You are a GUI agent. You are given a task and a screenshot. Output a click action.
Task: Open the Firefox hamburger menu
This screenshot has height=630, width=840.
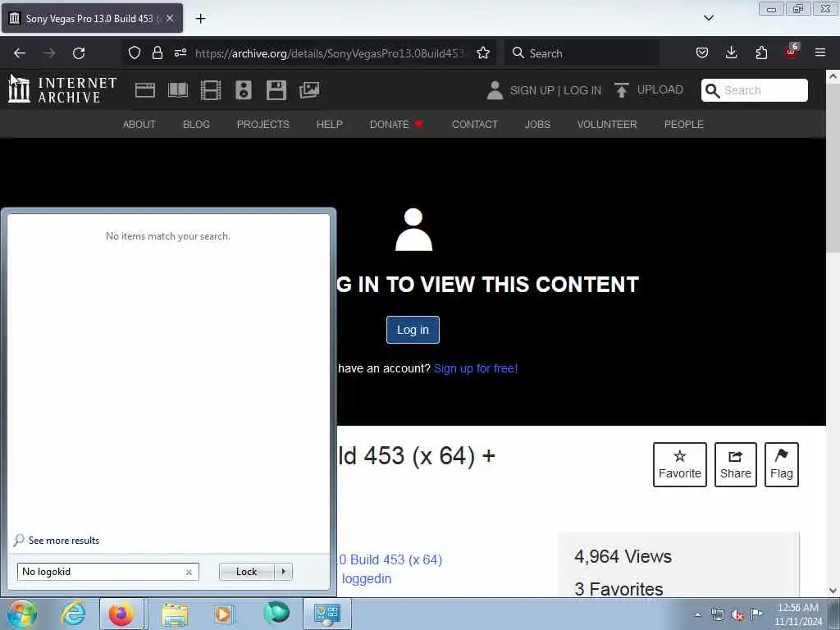click(820, 52)
